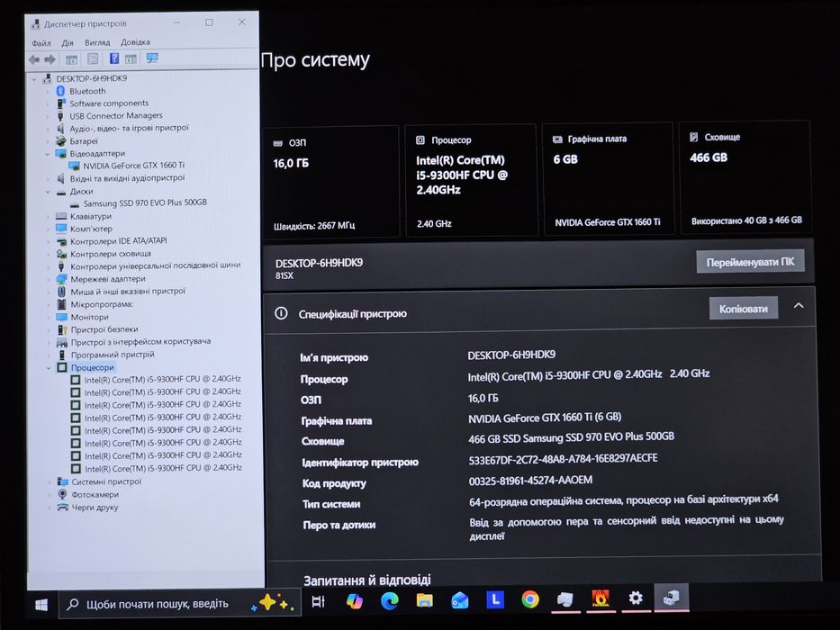Click the Ідентифікатор пристрою value text
This screenshot has height=630, width=840.
pos(563,459)
